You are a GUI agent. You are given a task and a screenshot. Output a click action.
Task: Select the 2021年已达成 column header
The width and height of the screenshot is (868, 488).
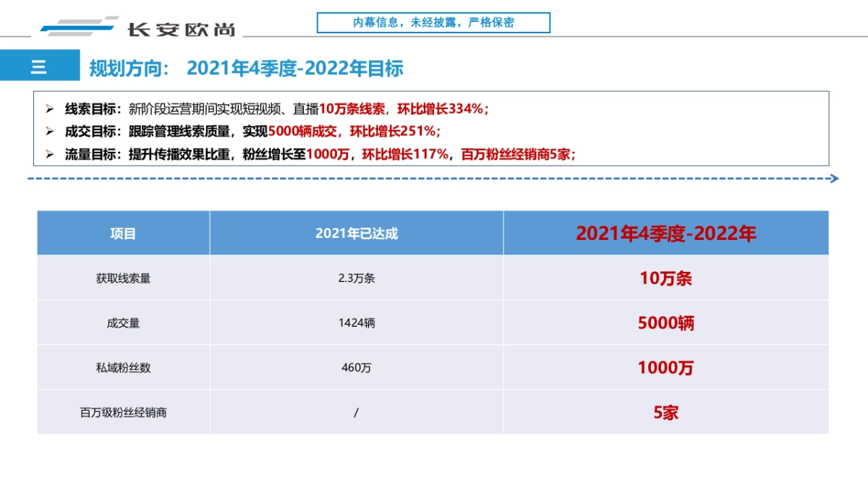pyautogui.click(x=357, y=234)
